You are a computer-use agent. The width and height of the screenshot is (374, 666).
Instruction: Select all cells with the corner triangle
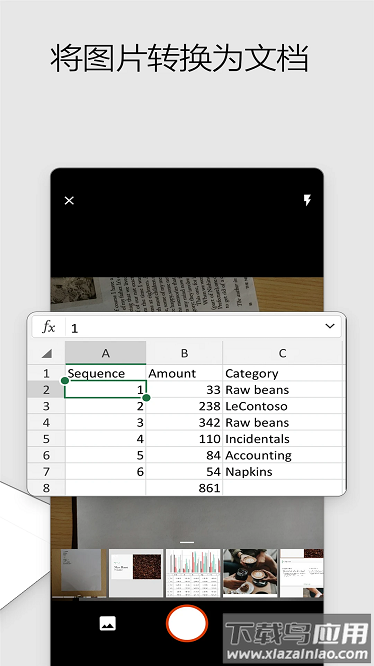pyautogui.click(x=47, y=353)
